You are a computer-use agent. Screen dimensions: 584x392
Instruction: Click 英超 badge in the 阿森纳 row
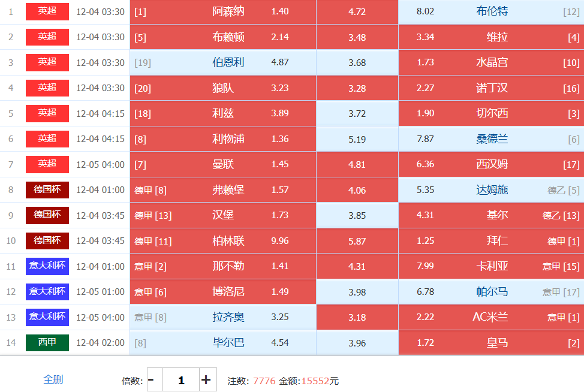point(47,12)
